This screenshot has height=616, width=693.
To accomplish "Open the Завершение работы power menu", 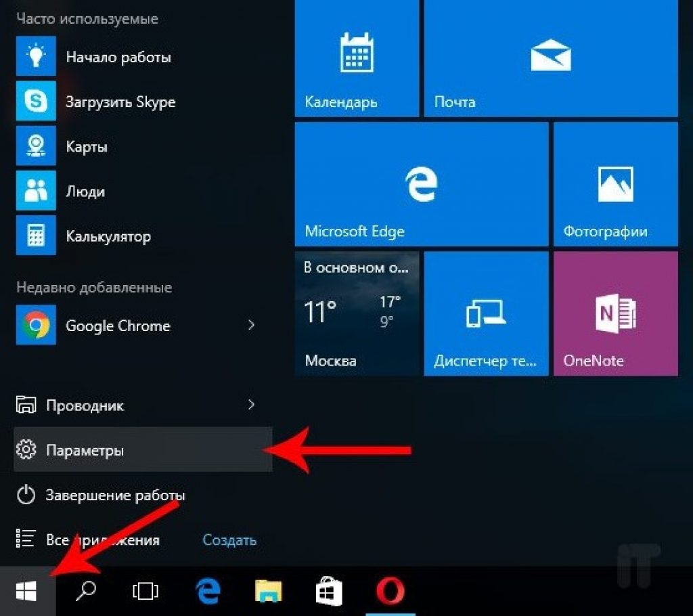I will 143,494.
